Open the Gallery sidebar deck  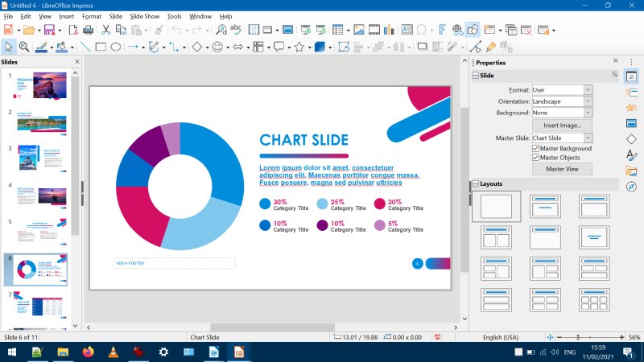(631, 171)
